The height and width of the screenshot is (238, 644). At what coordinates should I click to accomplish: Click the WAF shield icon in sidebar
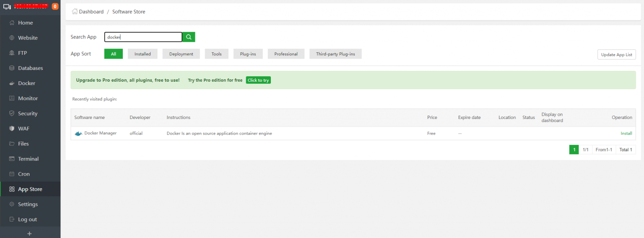click(x=12, y=129)
